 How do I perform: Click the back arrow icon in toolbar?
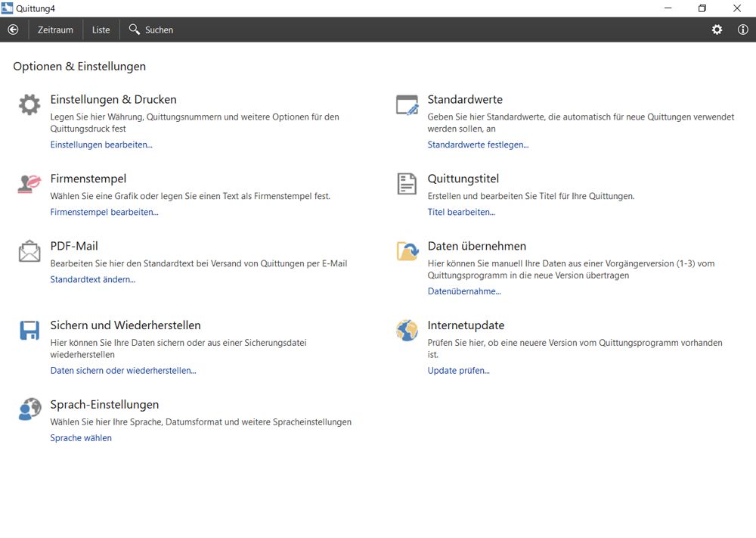[x=13, y=30]
